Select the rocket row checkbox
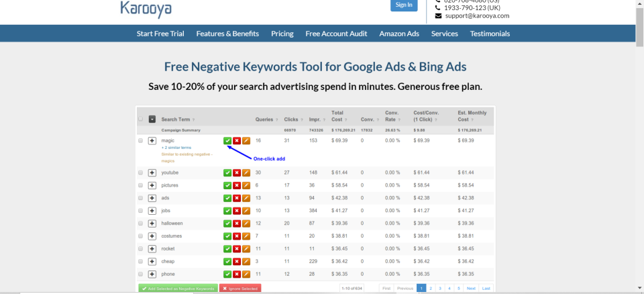The width and height of the screenshot is (644, 294). [x=140, y=249]
